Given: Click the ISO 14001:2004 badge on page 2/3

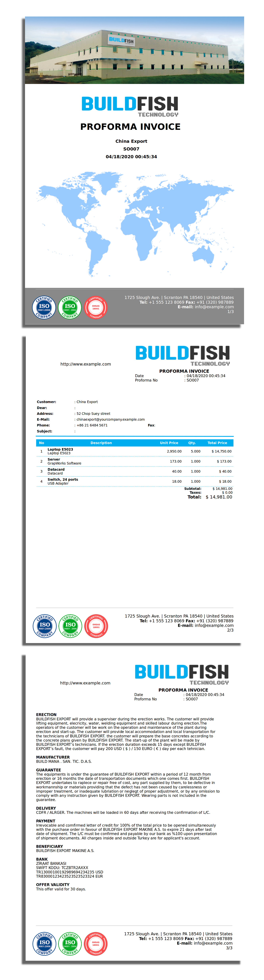Looking at the screenshot, I should [71, 626].
